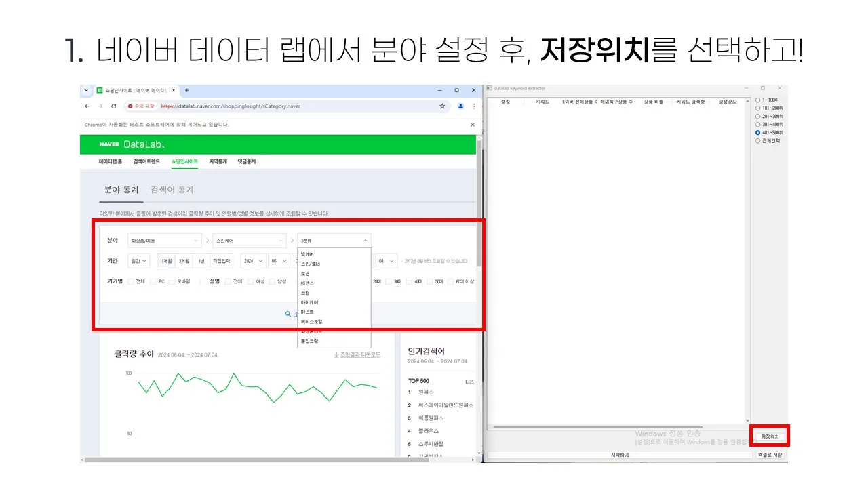This screenshot has width=868, height=488.
Task: Check the 남성 gender checkbox
Action: 272,281
